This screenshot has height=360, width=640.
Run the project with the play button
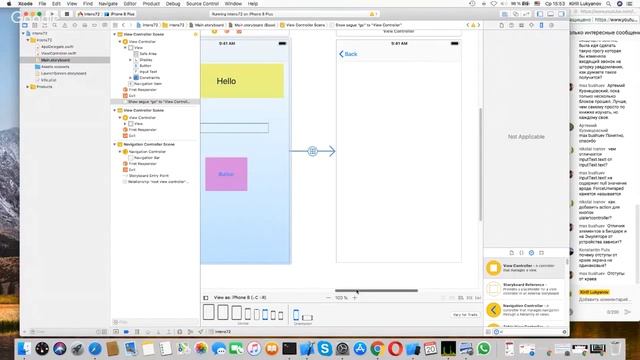(52, 14)
